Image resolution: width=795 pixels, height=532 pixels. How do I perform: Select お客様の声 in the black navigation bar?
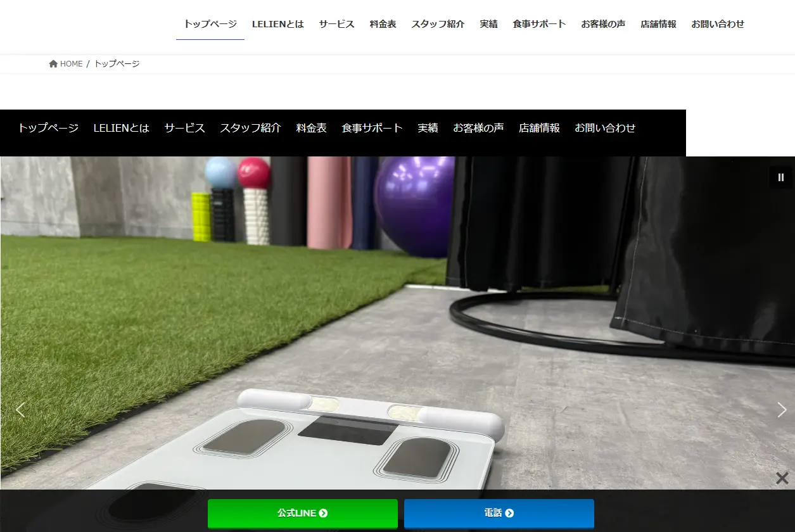[478, 128]
